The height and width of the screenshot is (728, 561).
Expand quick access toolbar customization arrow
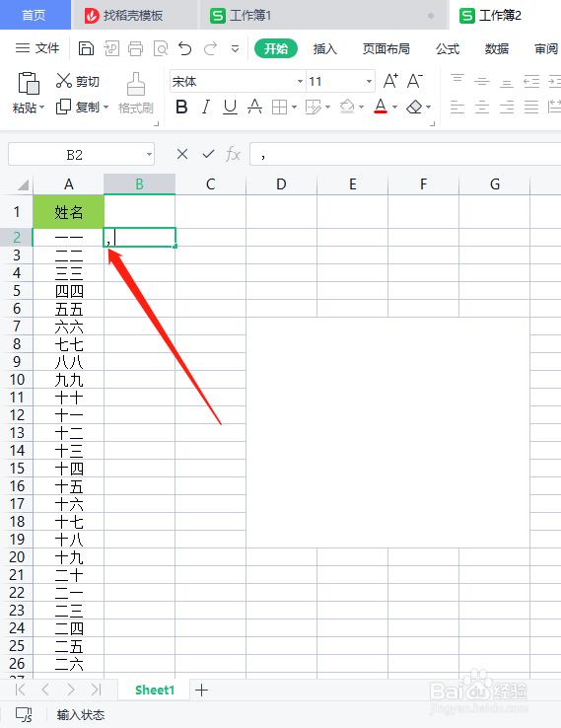236,48
